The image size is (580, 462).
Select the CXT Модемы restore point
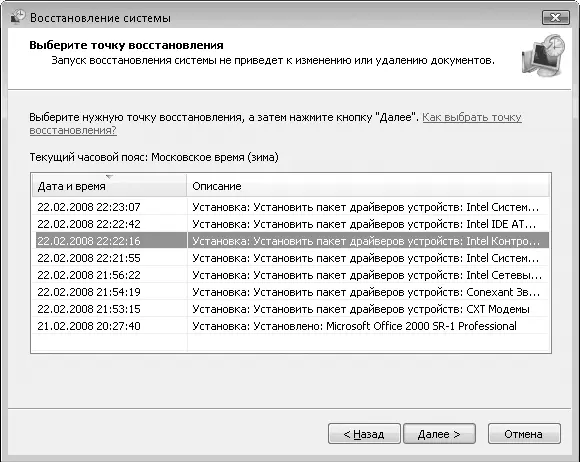point(290,309)
